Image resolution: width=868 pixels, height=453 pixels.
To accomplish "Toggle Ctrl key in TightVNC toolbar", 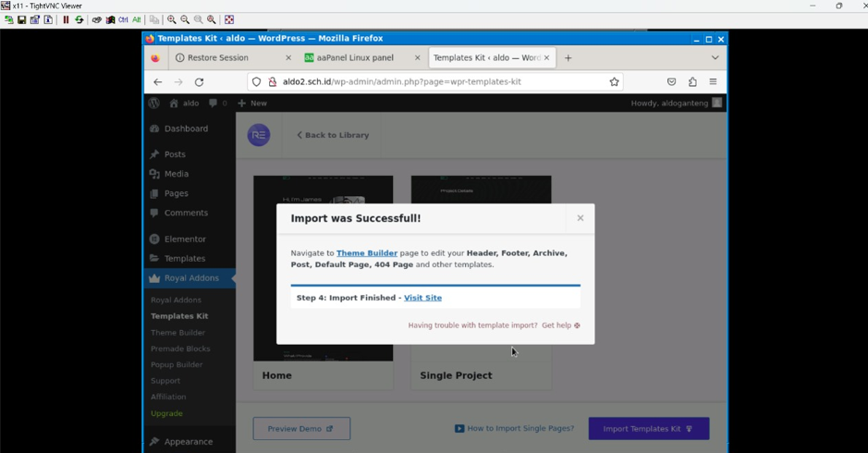I will [123, 20].
